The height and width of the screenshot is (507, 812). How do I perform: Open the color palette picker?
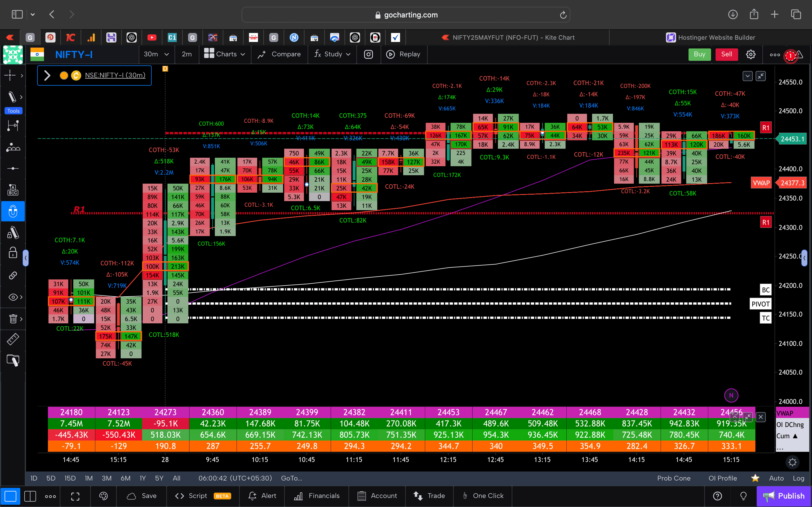(103, 496)
